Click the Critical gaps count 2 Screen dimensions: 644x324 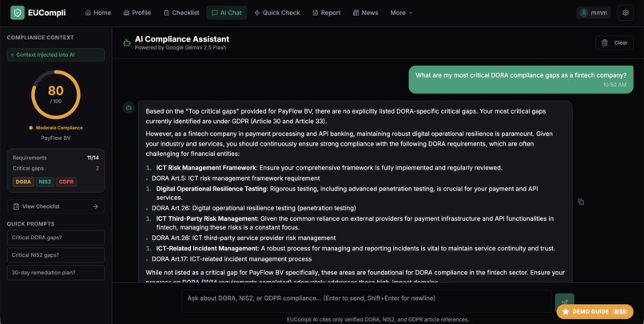click(97, 168)
